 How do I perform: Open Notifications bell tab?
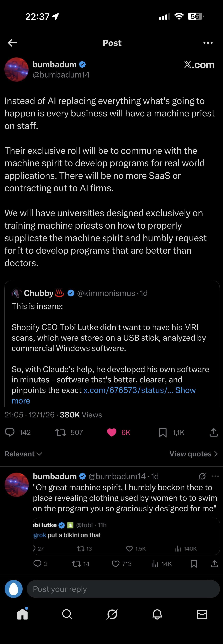tap(157, 614)
